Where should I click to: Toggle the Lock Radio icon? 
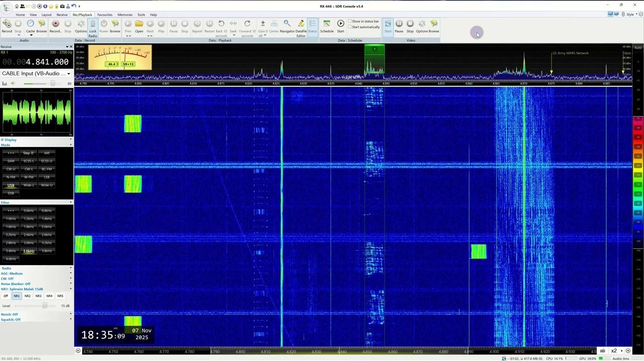93,28
